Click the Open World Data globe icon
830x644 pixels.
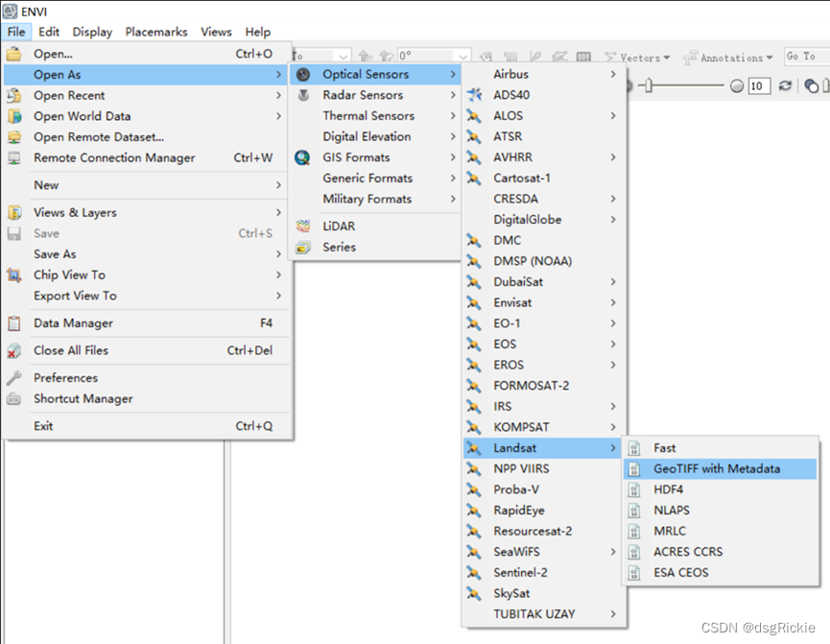click(x=14, y=116)
